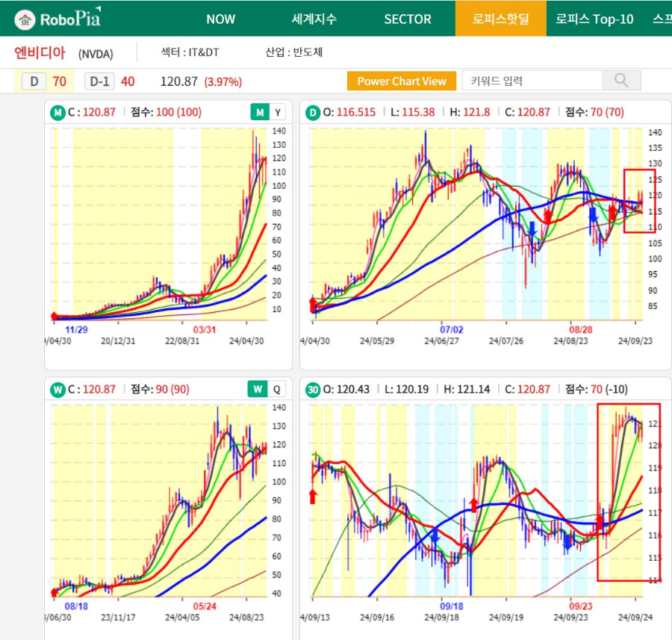
Task: Click the 11/29 marker on monthly chart
Action: [76, 329]
